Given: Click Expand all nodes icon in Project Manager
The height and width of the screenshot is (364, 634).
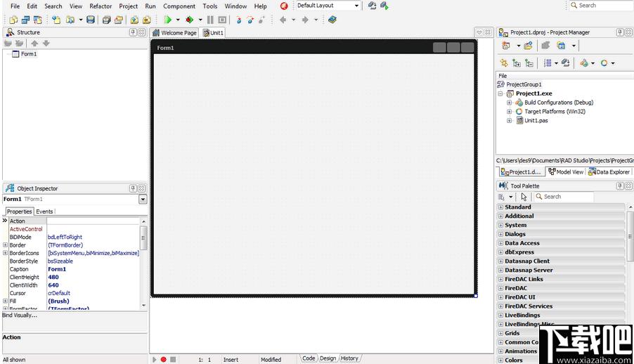Looking at the screenshot, I should pyautogui.click(x=517, y=63).
